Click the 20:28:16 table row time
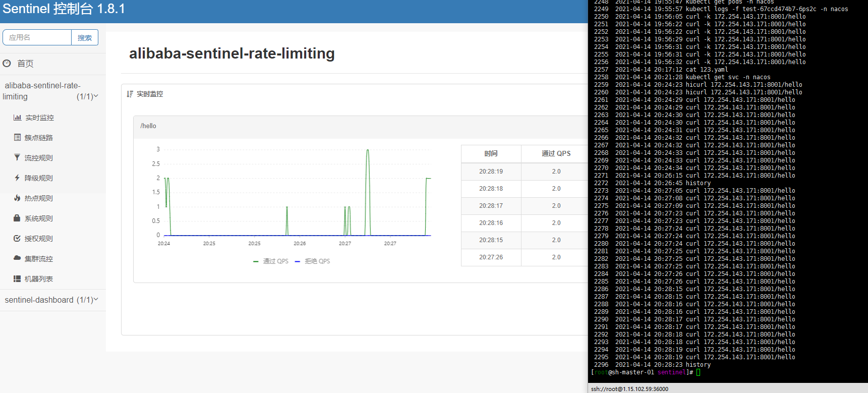The image size is (868, 393). point(491,223)
